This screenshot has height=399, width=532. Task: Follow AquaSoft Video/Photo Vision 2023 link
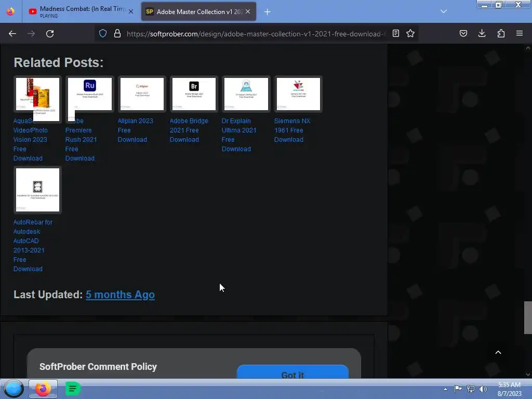coord(31,139)
